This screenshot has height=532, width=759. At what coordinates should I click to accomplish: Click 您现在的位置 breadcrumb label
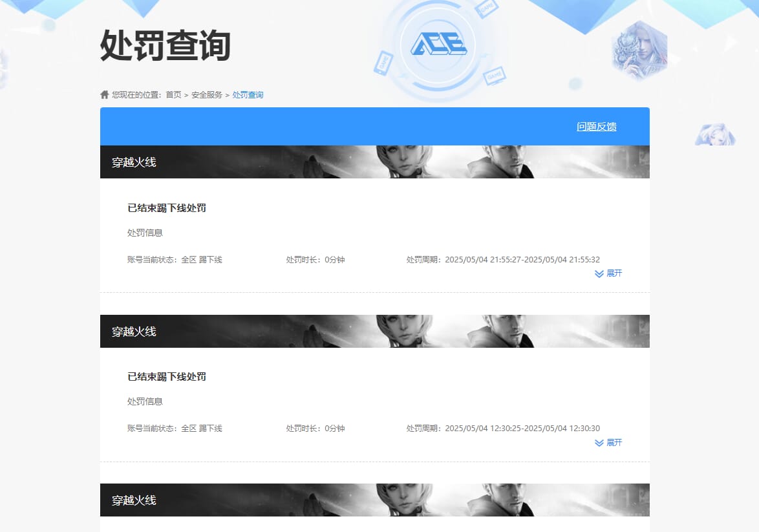pos(136,95)
